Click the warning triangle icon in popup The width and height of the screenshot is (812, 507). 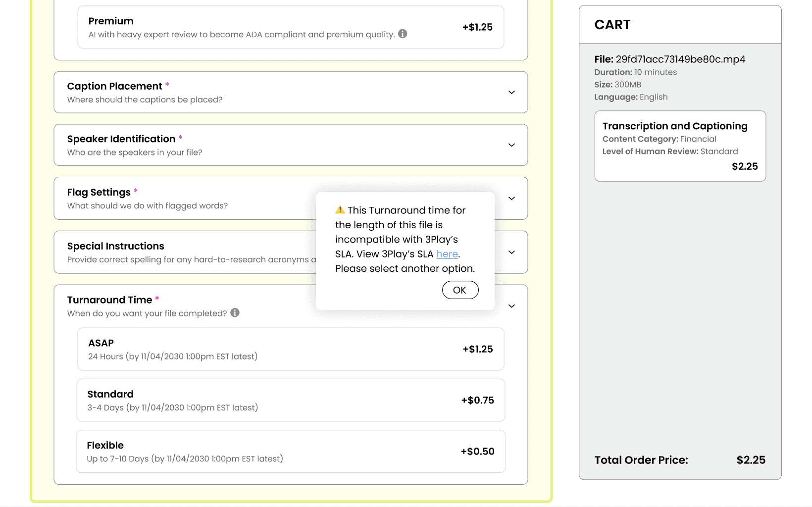pos(340,209)
